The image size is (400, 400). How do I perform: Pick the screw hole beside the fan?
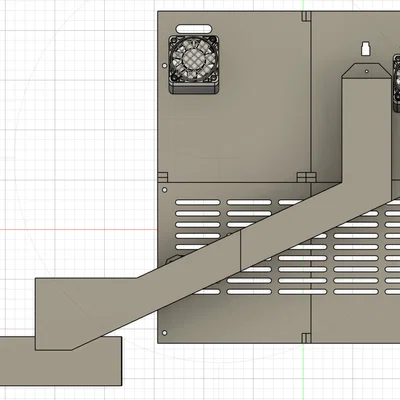pos(164,66)
